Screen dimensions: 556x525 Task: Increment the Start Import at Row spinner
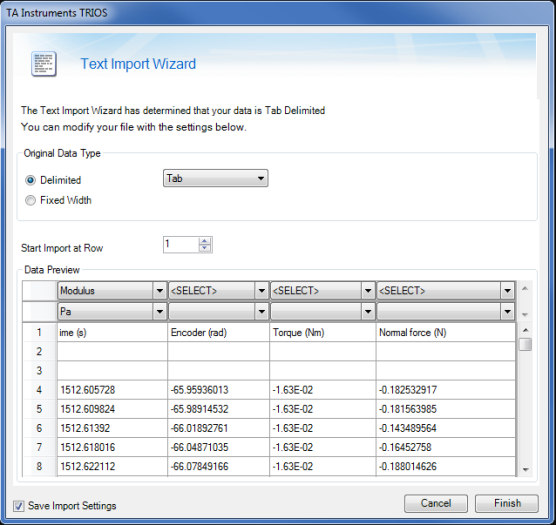pyautogui.click(x=205, y=241)
